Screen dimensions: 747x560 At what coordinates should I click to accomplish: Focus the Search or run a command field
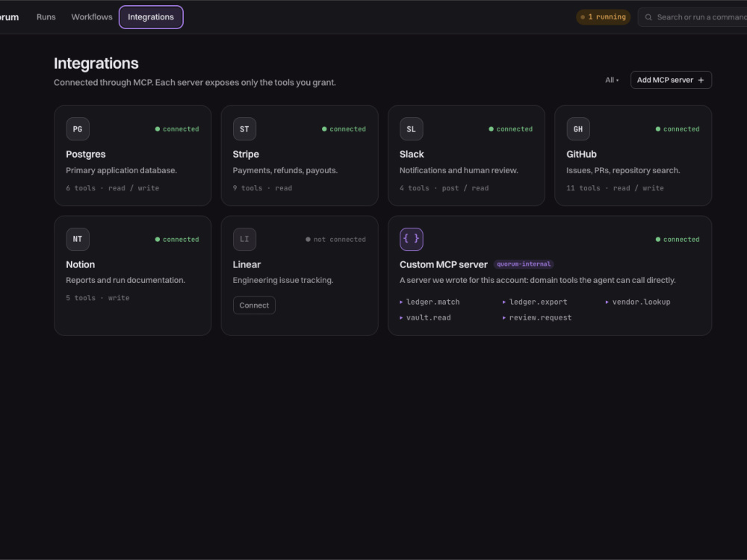(x=692, y=17)
